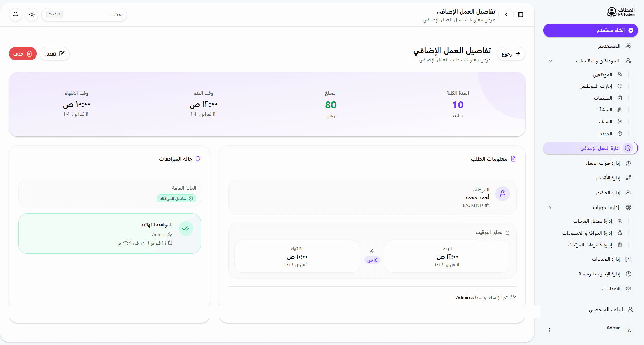Click document icon beside معلومات الطلب
The height and width of the screenshot is (345, 644).
pos(513,159)
